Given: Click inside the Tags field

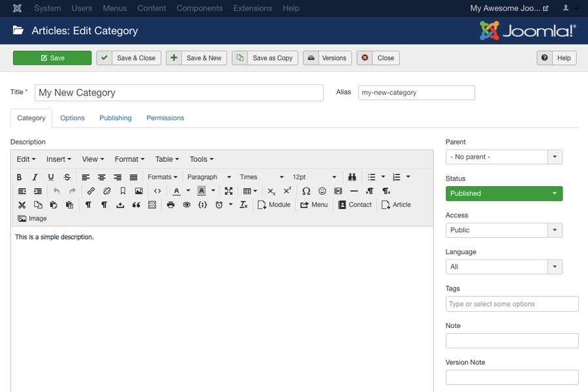Looking at the screenshot, I should (x=512, y=304).
